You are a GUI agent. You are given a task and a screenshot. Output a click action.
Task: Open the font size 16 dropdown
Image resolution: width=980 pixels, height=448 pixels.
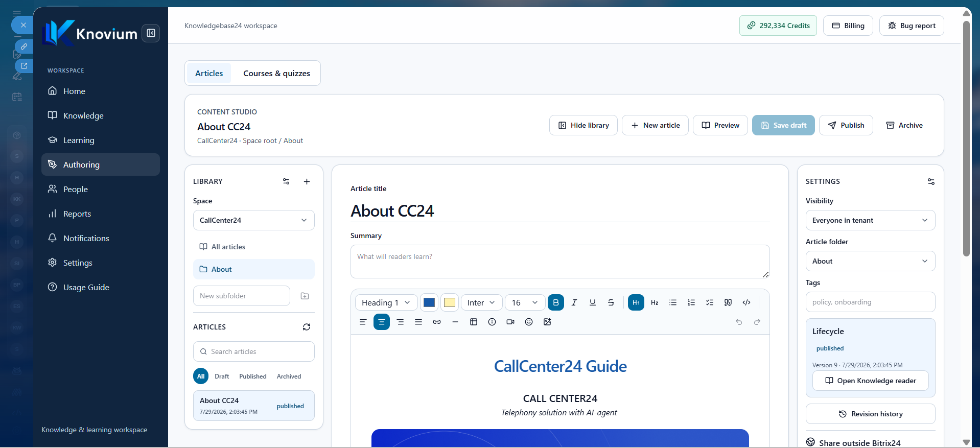point(525,302)
